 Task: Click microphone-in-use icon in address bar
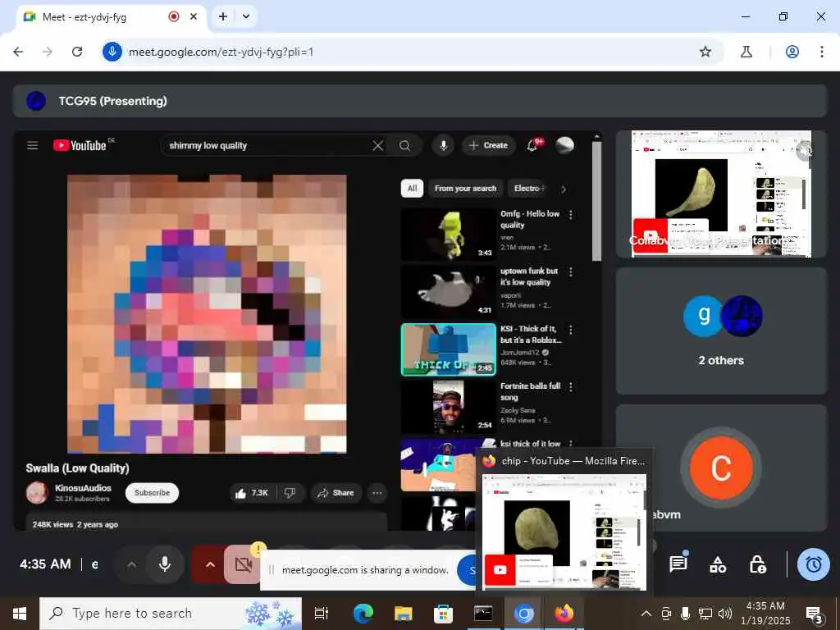tap(112, 52)
